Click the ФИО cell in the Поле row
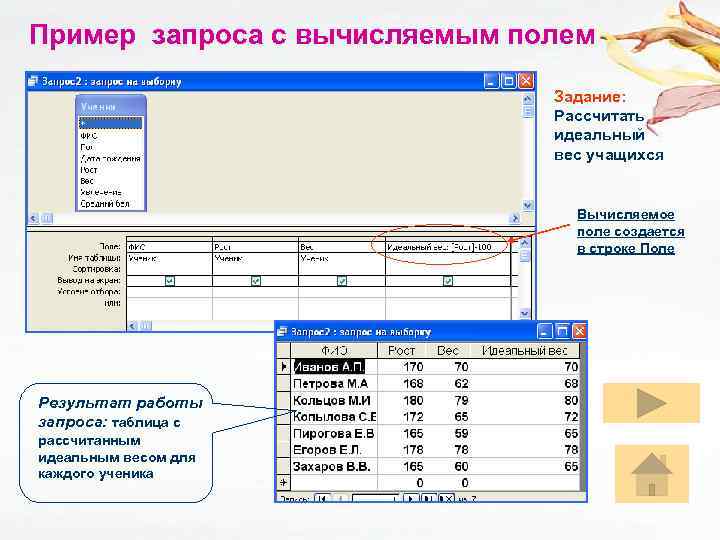 click(169, 247)
